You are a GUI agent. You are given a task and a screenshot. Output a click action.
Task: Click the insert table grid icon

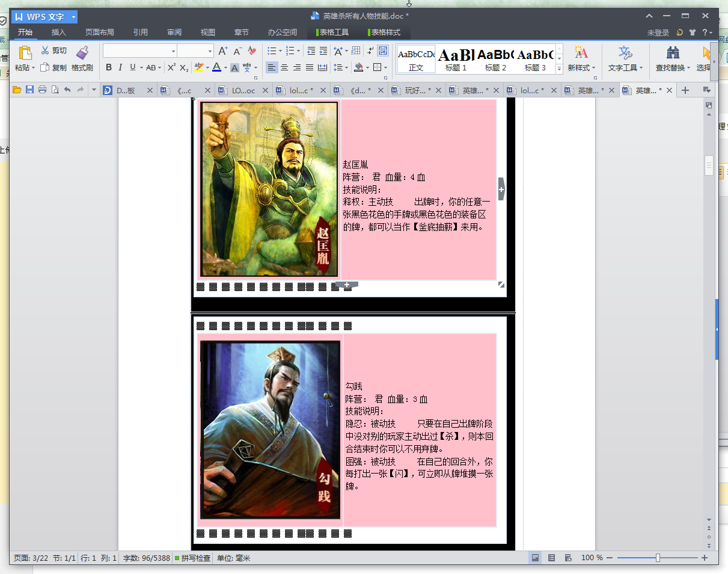tap(356, 51)
